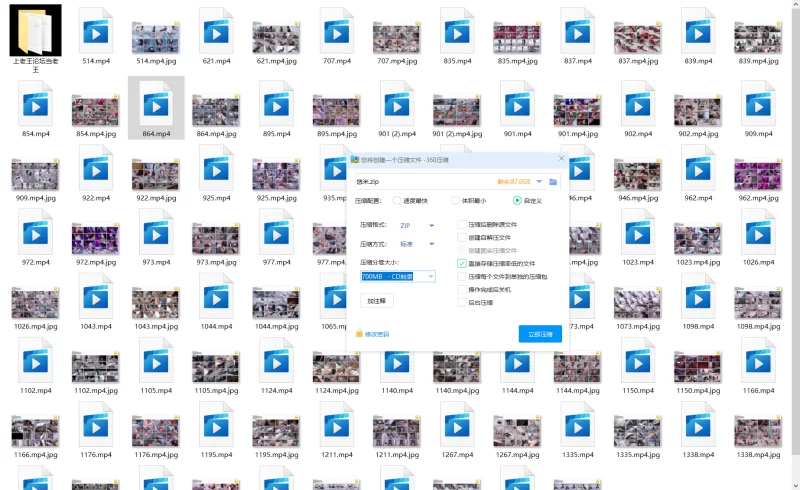Close the 360压缩 dialog
The image size is (800, 490).
click(561, 159)
